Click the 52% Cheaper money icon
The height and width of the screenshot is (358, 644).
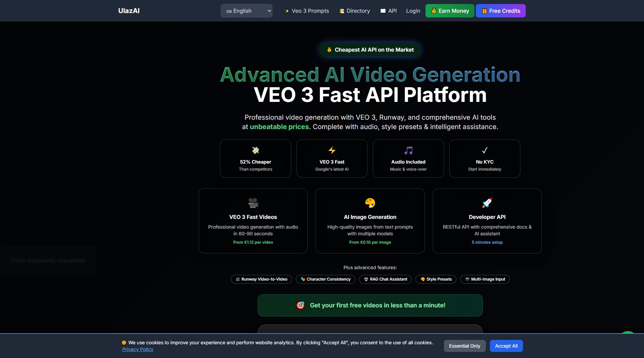[x=256, y=150]
